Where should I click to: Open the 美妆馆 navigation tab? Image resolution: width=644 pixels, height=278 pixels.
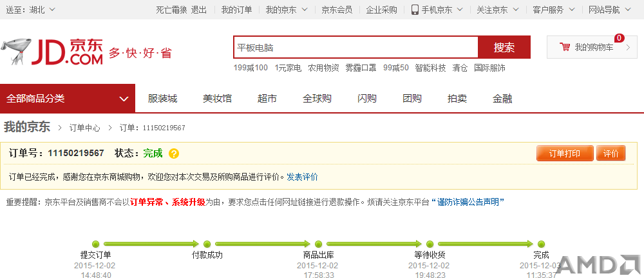click(217, 99)
